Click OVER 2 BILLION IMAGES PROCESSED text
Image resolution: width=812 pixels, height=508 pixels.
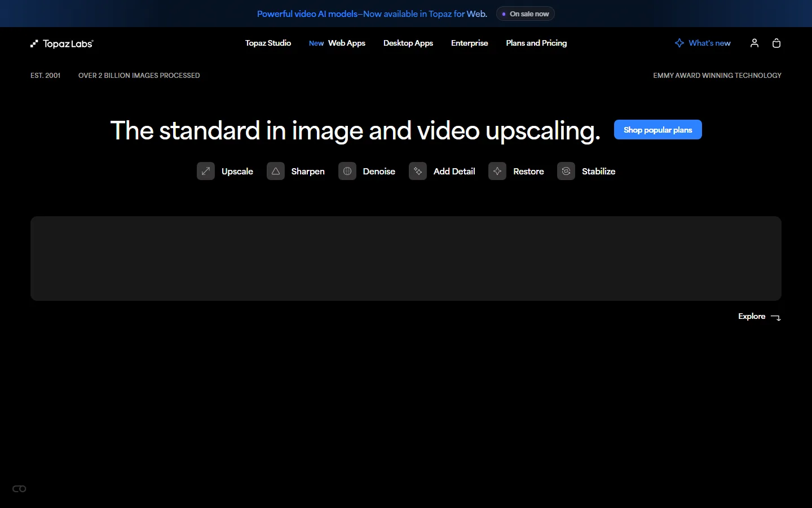point(139,75)
